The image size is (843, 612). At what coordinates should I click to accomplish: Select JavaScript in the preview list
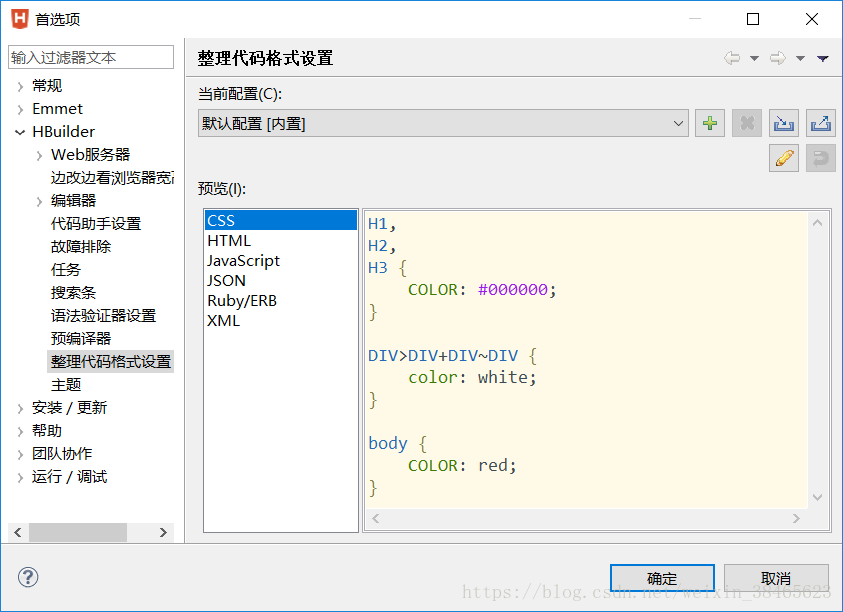point(281,260)
